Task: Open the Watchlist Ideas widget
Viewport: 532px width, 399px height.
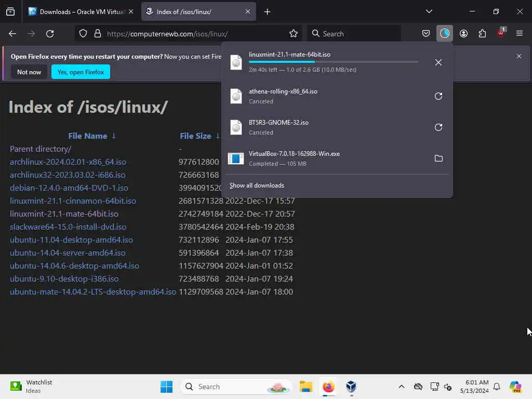Action: click(x=31, y=387)
